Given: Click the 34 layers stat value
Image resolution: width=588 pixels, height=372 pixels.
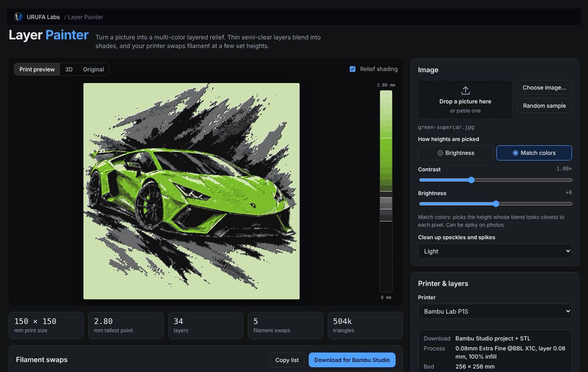Looking at the screenshot, I should 178,321.
